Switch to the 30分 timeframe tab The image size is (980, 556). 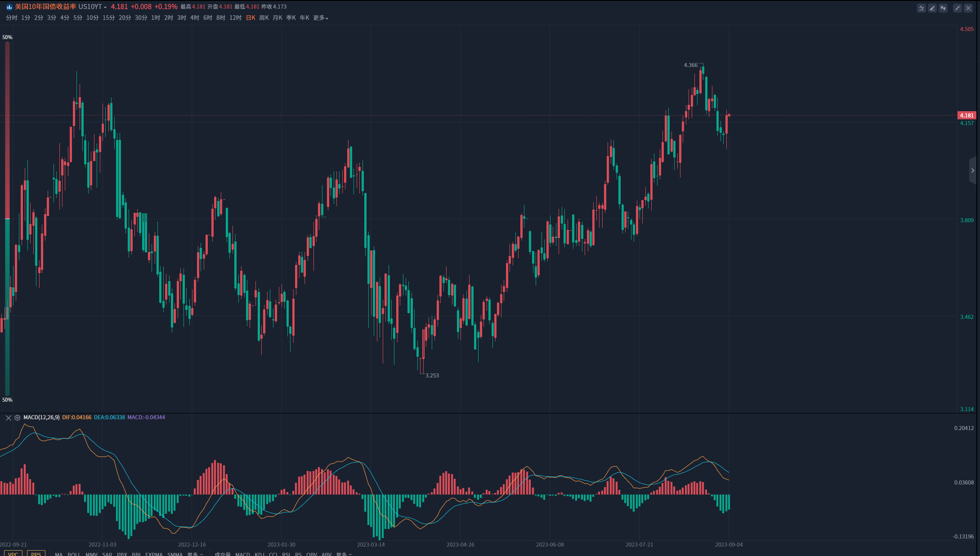pos(141,18)
